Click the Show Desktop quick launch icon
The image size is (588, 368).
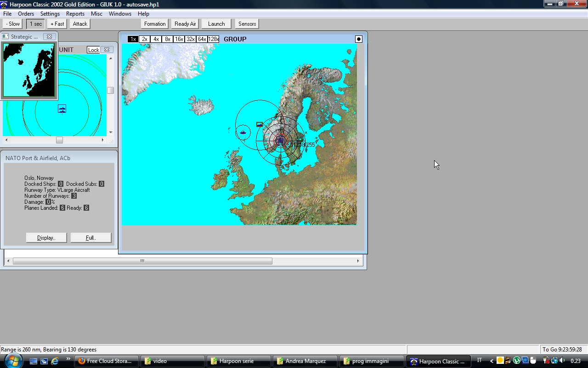click(x=34, y=361)
